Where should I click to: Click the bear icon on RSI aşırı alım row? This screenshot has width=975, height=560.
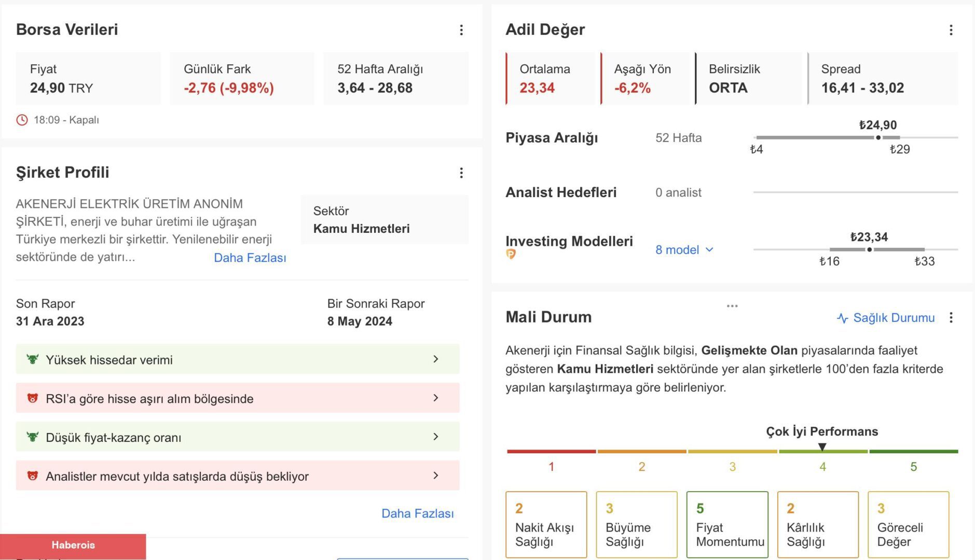pyautogui.click(x=33, y=398)
